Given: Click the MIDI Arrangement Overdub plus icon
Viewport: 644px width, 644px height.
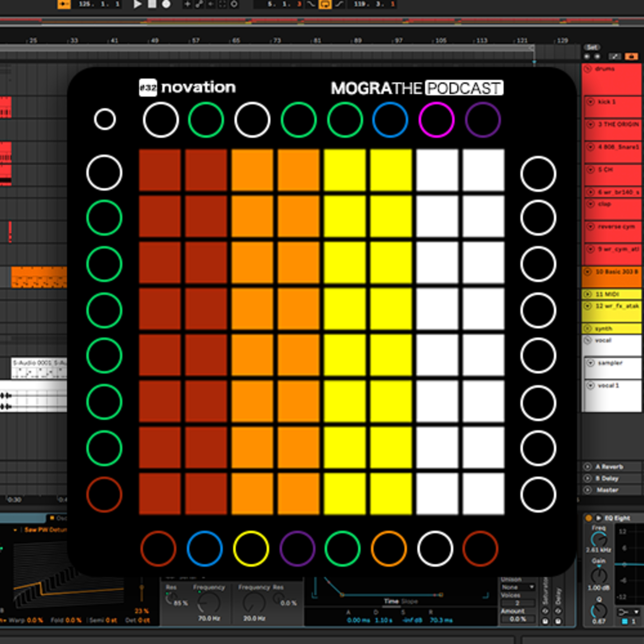Looking at the screenshot, I should point(187,4).
